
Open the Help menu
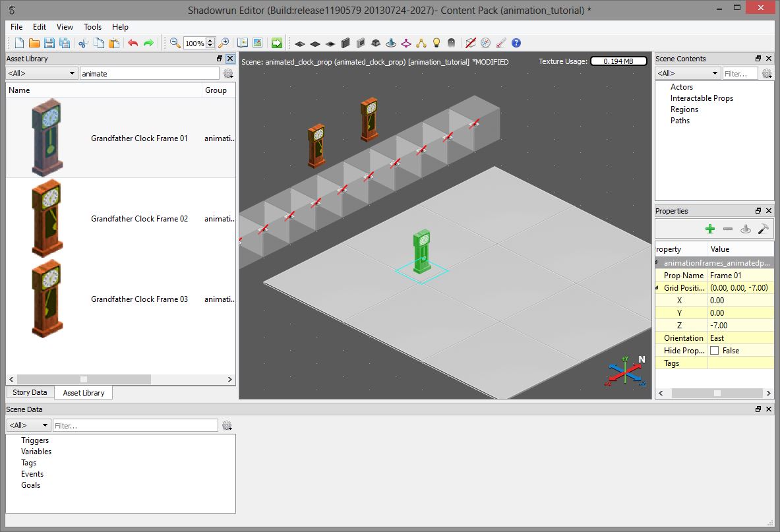[120, 27]
